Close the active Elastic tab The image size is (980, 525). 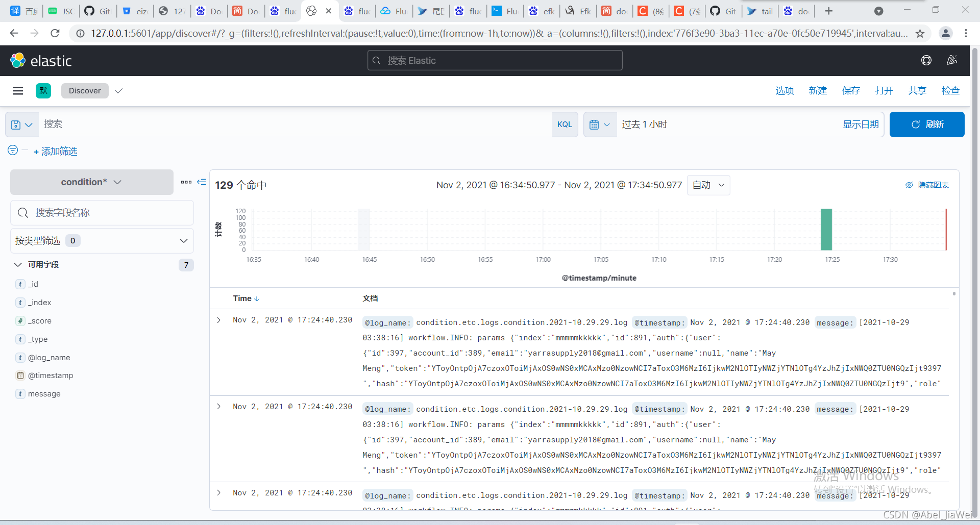329,11
